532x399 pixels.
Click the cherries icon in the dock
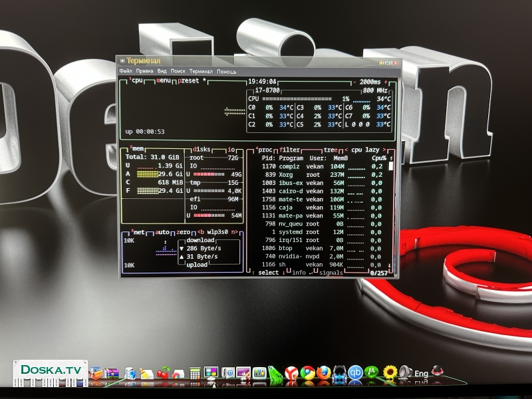click(162, 374)
